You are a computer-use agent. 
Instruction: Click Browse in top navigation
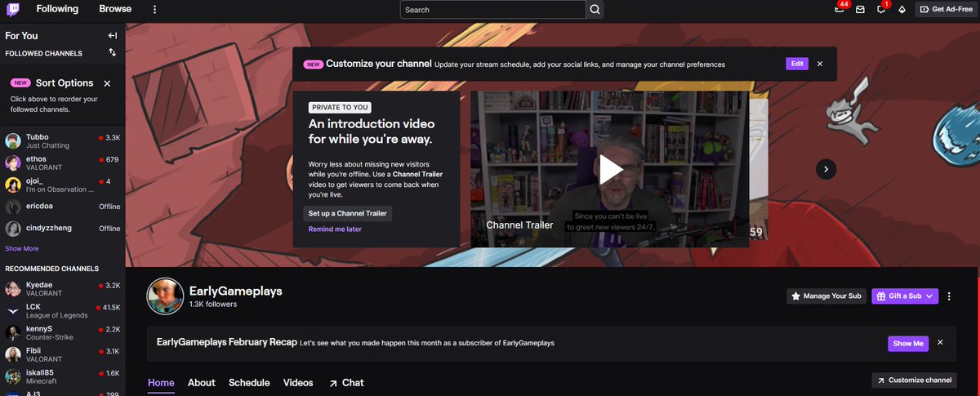pyautogui.click(x=115, y=9)
